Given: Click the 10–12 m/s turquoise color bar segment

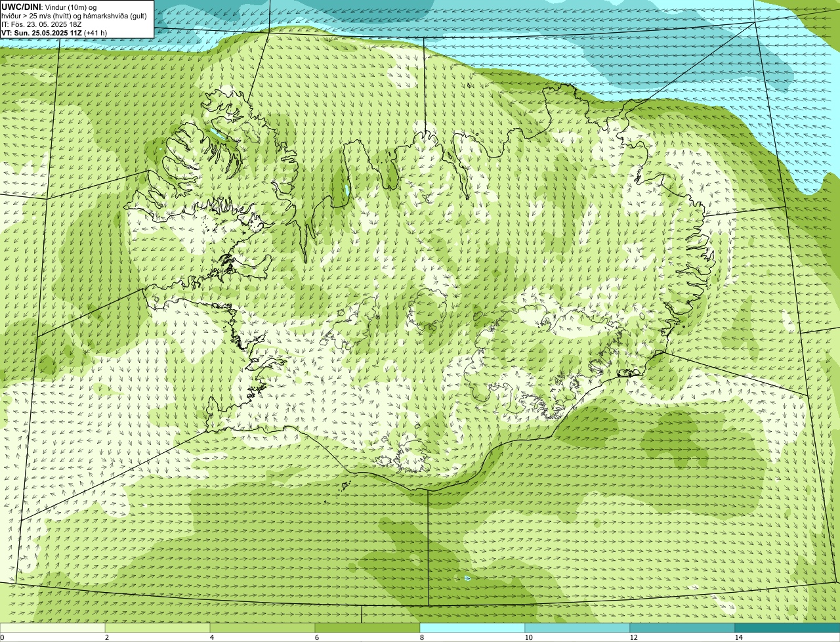Looking at the screenshot, I should pyautogui.click(x=577, y=628).
